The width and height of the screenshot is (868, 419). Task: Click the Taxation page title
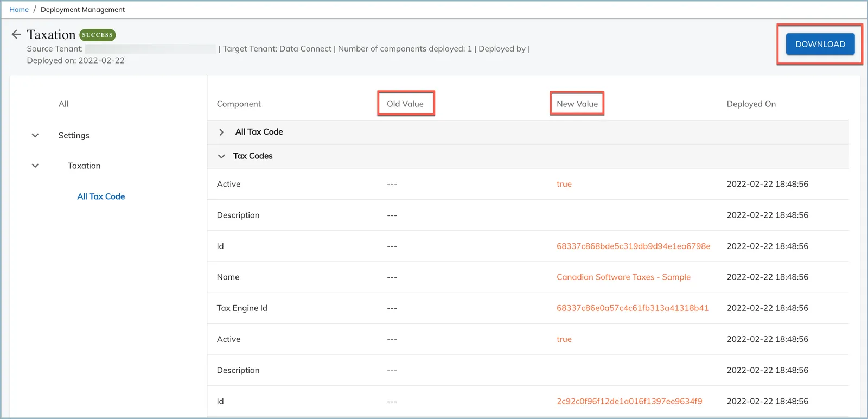(x=51, y=35)
